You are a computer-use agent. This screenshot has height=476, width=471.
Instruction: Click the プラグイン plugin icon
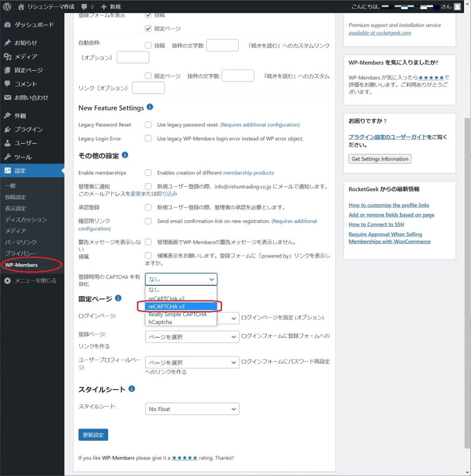click(x=7, y=129)
